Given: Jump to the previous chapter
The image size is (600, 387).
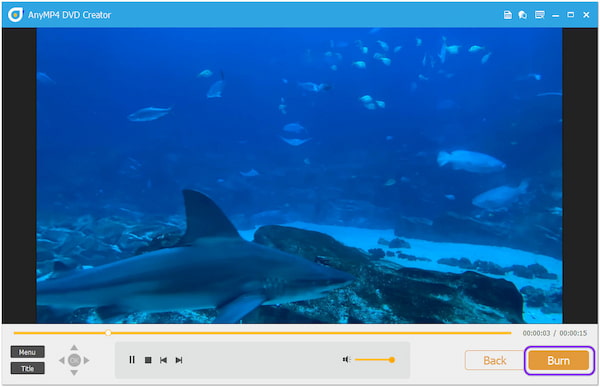Looking at the screenshot, I should coord(163,360).
